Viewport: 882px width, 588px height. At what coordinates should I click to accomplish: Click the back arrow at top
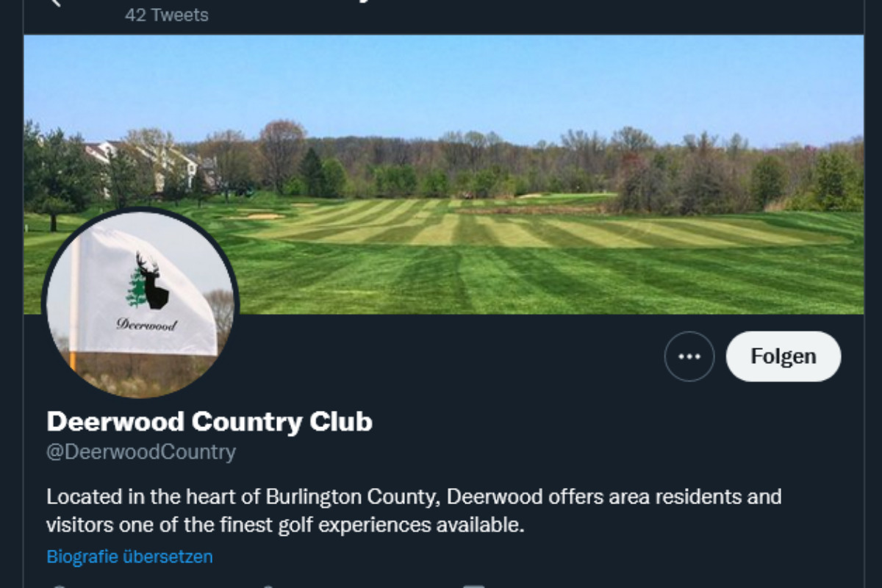55,2
